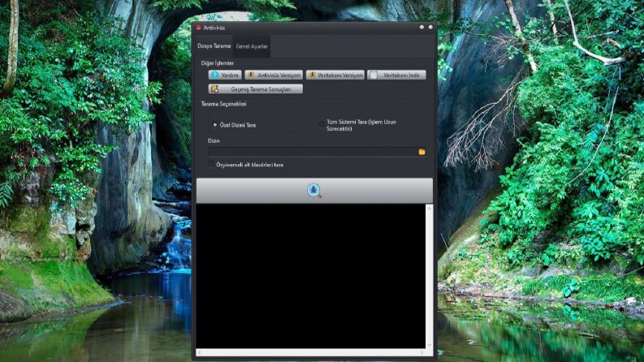Click the scroll-right arrow below the output pane
Viewport: 644px width, 362px height.
click(421, 352)
